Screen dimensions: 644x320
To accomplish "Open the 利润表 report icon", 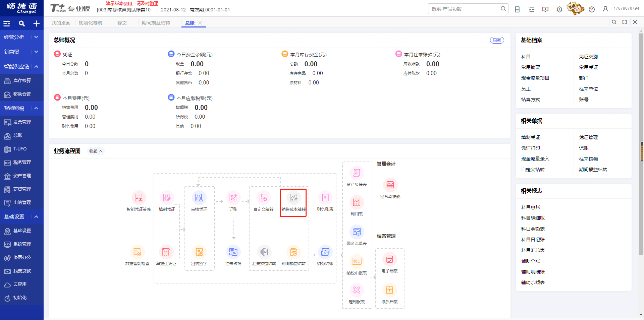I will click(x=357, y=202).
